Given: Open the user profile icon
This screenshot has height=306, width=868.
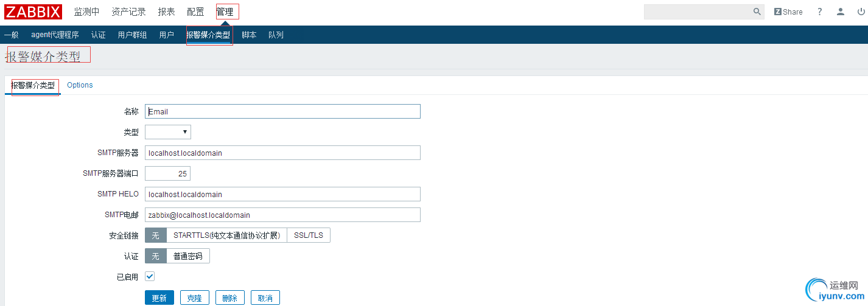Looking at the screenshot, I should (x=841, y=12).
